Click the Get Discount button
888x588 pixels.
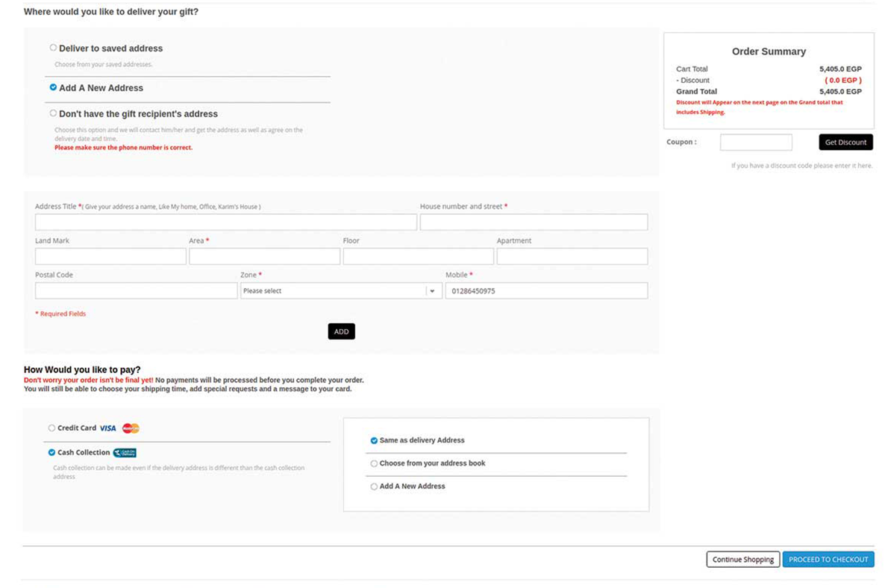pyautogui.click(x=845, y=143)
